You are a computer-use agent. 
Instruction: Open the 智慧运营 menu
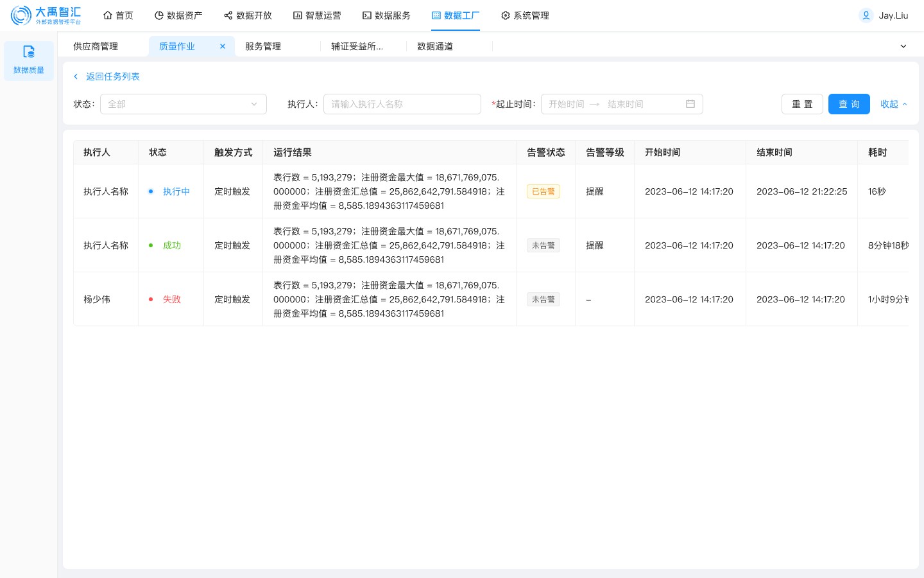(317, 15)
